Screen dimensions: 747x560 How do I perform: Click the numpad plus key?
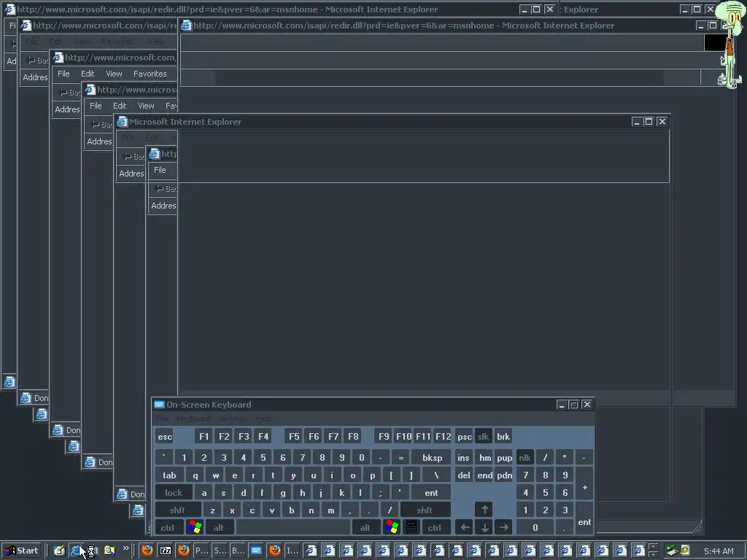(x=584, y=483)
